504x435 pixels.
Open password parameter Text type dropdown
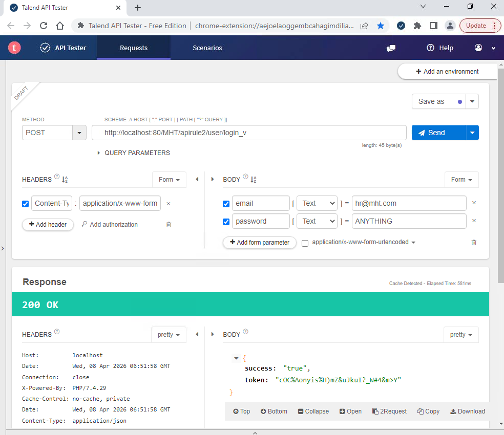coord(317,222)
